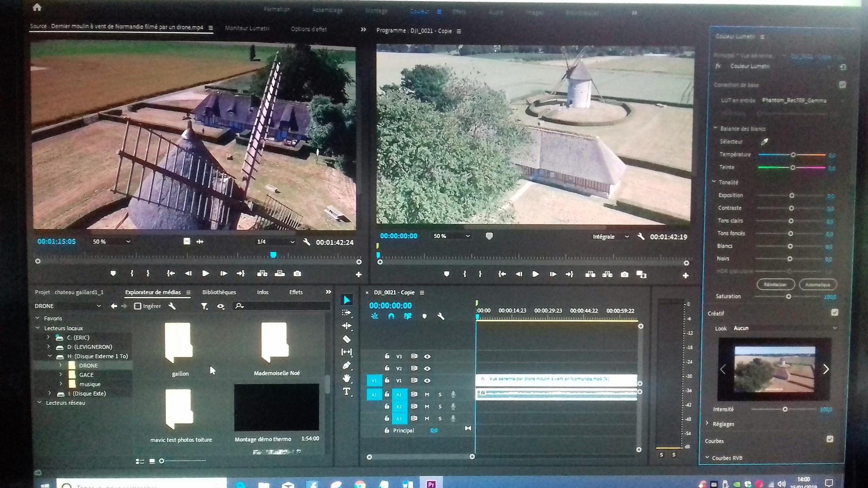Toggle V3 track eye visibility
This screenshot has height=488, width=868.
427,357
